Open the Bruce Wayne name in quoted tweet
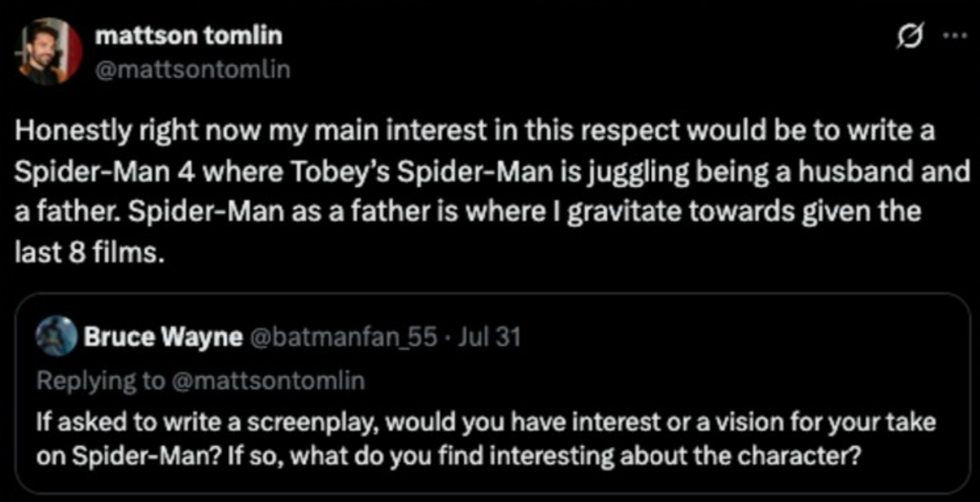The width and height of the screenshot is (980, 502). (x=163, y=337)
